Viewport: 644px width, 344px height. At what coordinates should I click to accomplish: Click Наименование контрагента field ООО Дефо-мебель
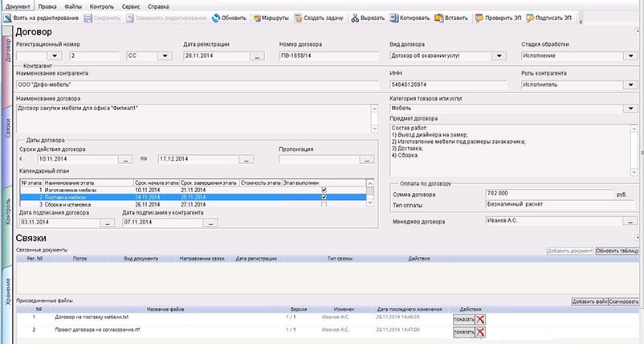click(198, 84)
